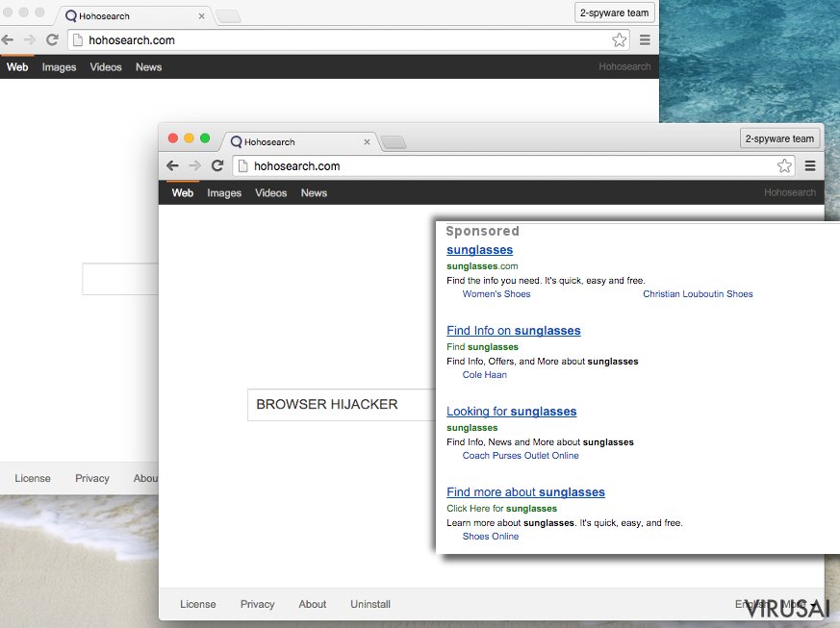Open the 'Looking for sunglasses' link

point(512,412)
